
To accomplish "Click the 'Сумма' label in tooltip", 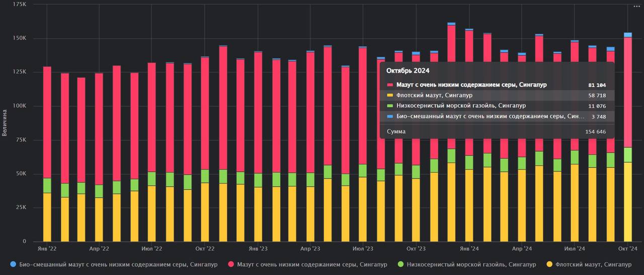I will (x=396, y=132).
